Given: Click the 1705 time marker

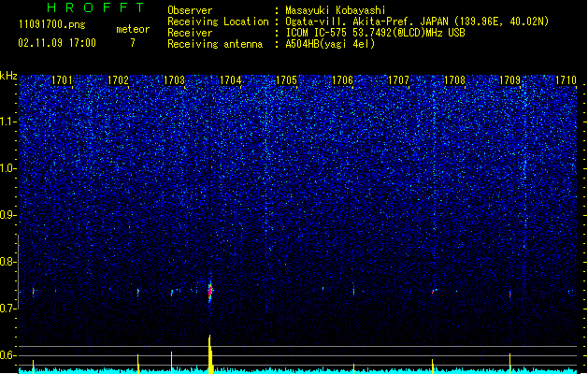Looking at the screenshot, I should point(286,80).
